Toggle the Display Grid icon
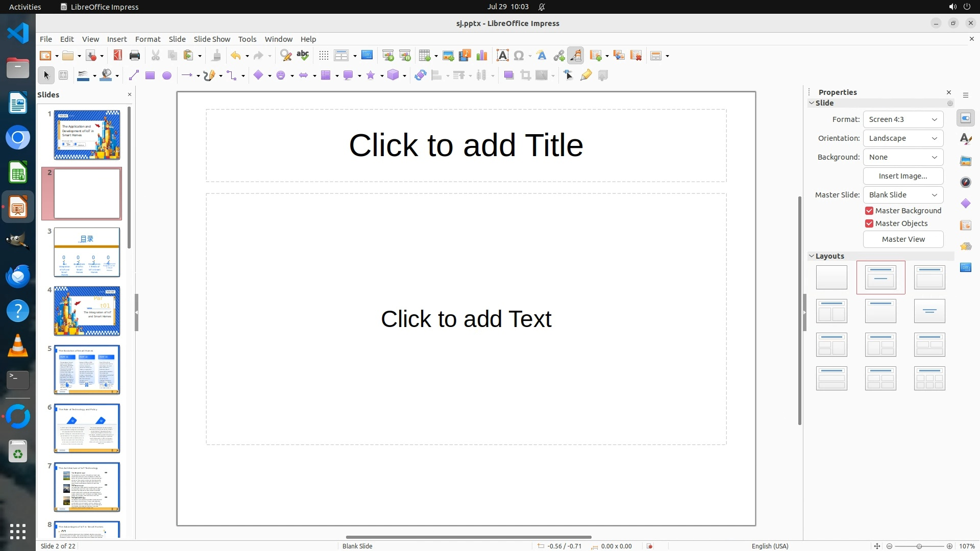Image resolution: width=980 pixels, height=551 pixels. [324, 56]
